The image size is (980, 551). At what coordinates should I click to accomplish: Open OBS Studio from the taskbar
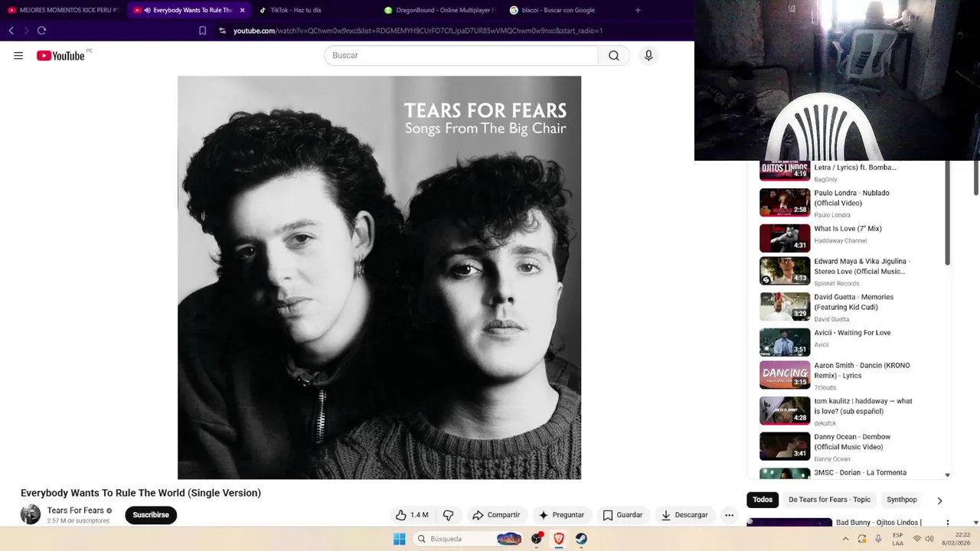[537, 539]
